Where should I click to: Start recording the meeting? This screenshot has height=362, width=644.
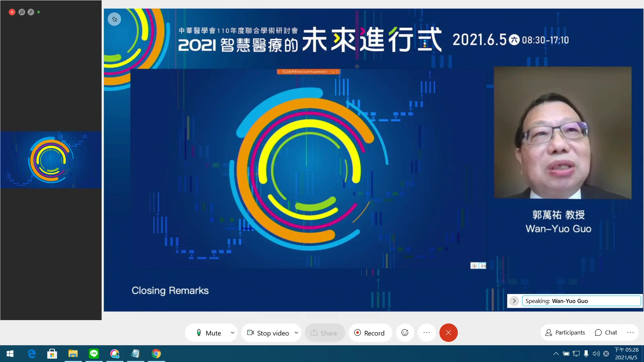pyautogui.click(x=370, y=333)
